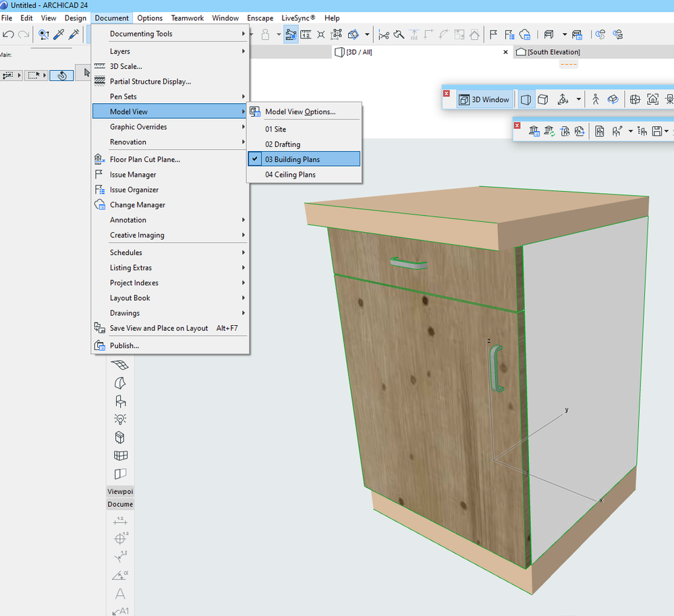Screen dimensions: 674x616
Task: Switch to axonometric view via cube icon
Action: tap(543, 99)
